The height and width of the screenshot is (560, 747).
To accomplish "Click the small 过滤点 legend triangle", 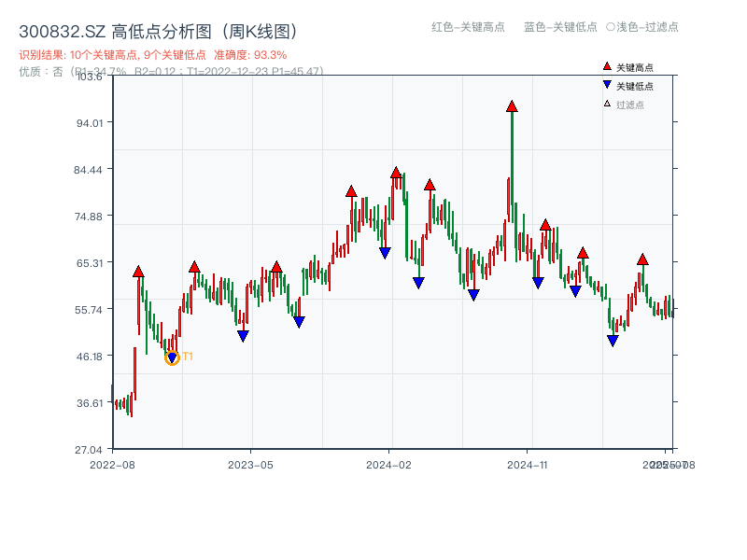I will (607, 104).
